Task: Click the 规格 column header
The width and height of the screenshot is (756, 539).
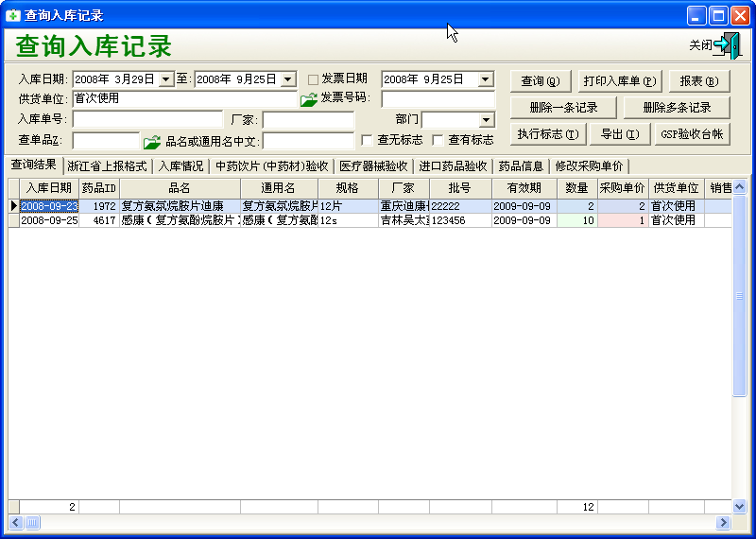Action: coord(348,188)
